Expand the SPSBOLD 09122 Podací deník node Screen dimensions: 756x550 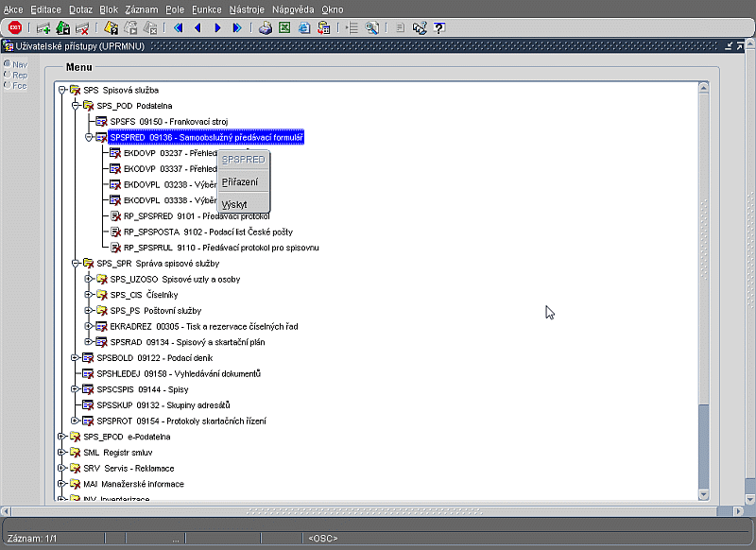[76, 357]
